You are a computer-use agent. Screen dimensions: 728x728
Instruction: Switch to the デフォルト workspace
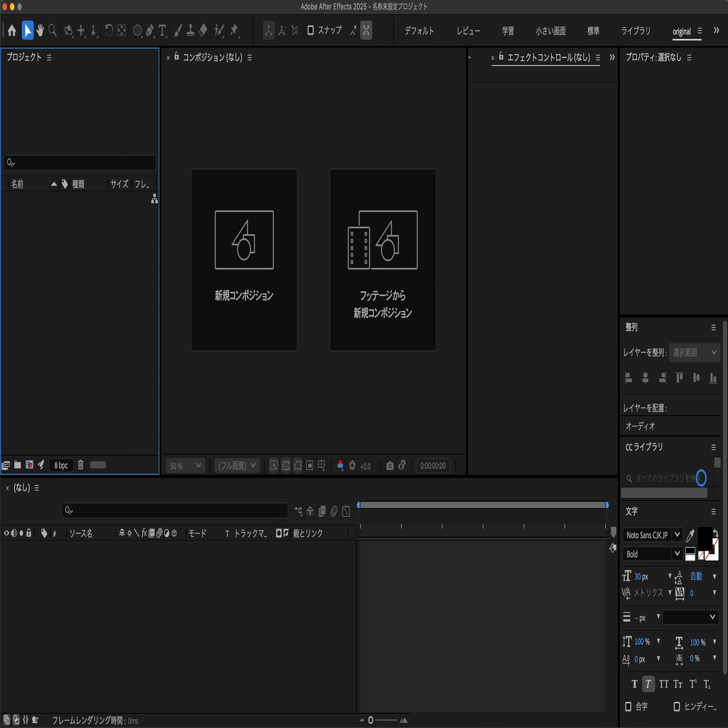click(x=419, y=31)
